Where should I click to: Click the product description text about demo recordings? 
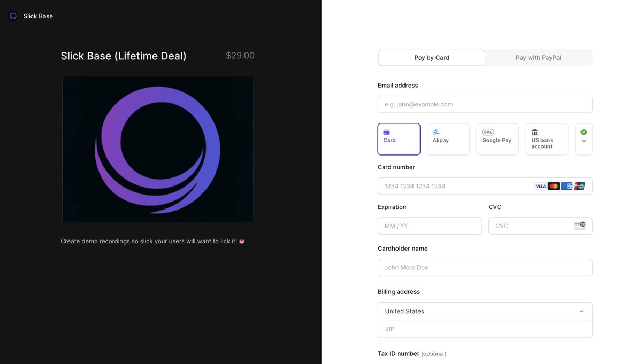(x=149, y=241)
